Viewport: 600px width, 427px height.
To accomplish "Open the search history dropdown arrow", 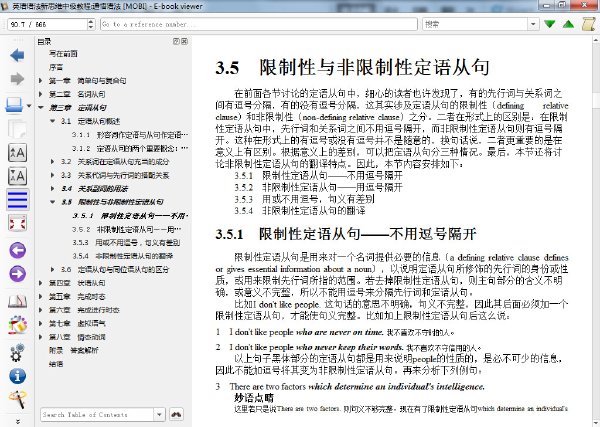I will pyautogui.click(x=533, y=24).
